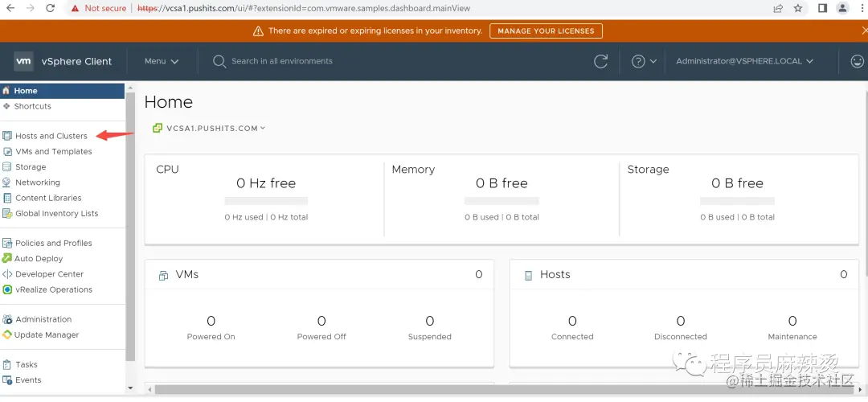Click the Powered Off VM count

pos(321,321)
